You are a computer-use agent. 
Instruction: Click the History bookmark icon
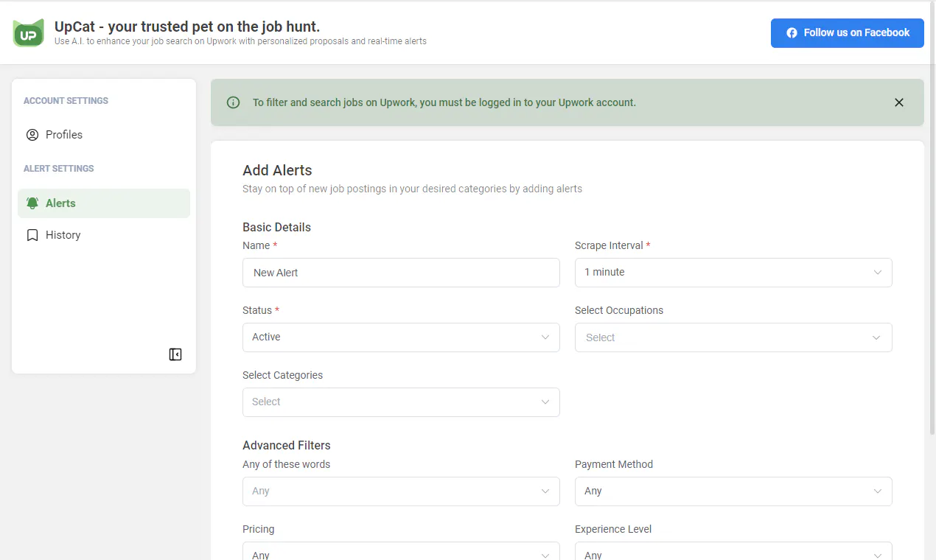coord(32,235)
